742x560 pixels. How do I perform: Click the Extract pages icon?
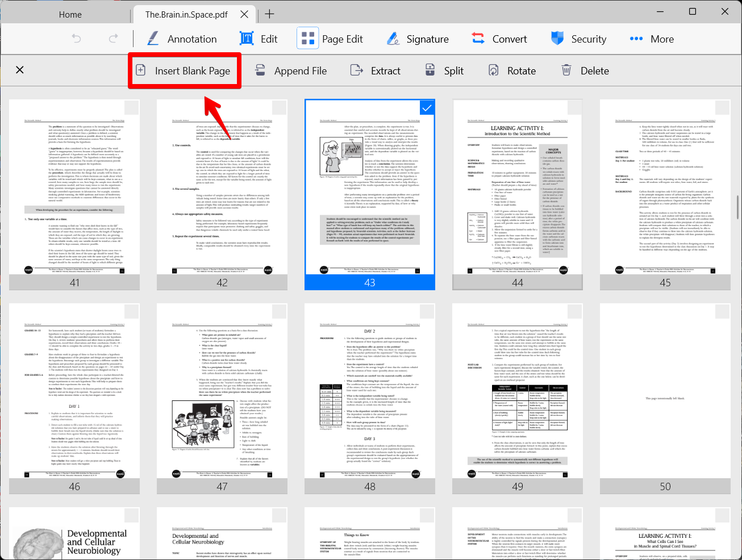[356, 70]
